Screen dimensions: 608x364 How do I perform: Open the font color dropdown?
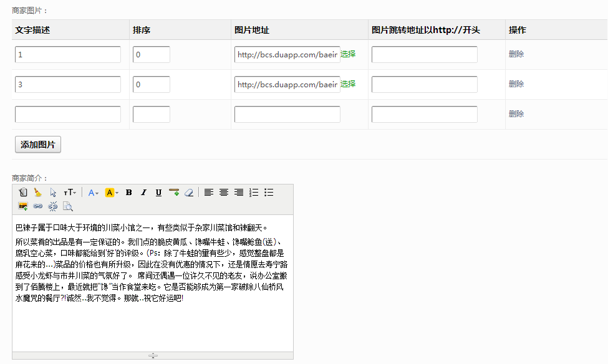pyautogui.click(x=94, y=193)
